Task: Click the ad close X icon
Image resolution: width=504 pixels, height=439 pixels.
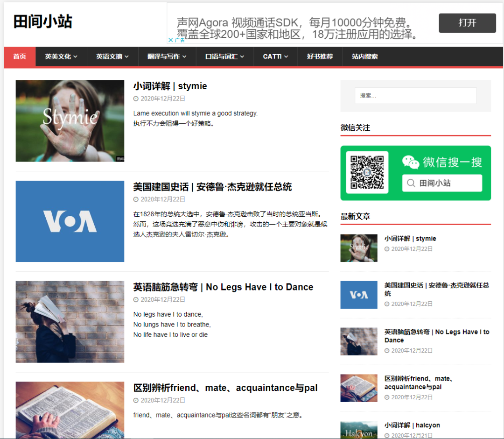Action: (170, 40)
